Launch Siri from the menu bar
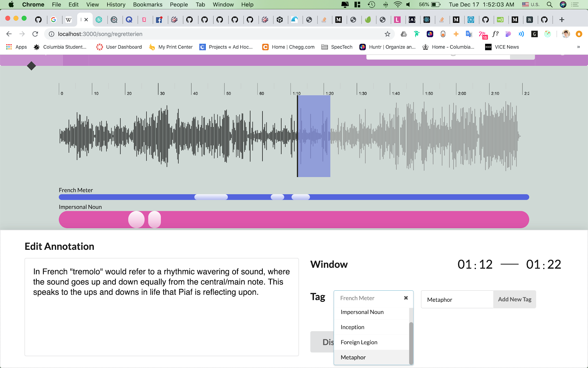The height and width of the screenshot is (368, 588). (x=563, y=4)
